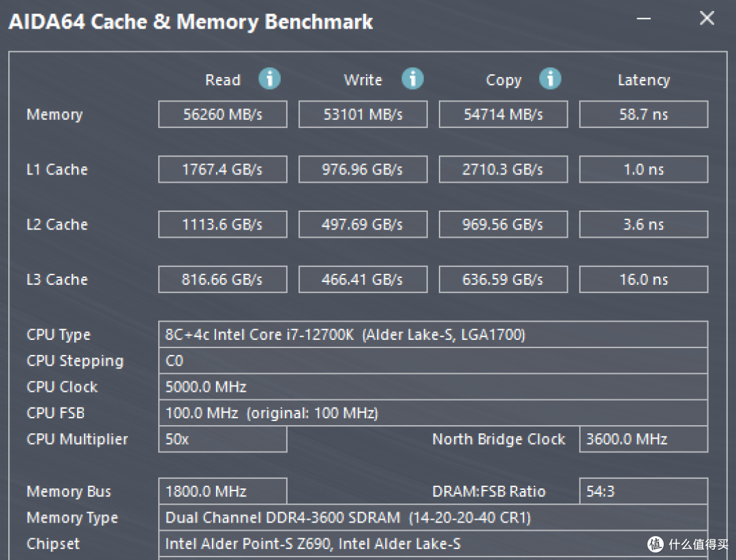Click the Chipset Intel Z690 field
This screenshot has height=560, width=736.
[433, 544]
